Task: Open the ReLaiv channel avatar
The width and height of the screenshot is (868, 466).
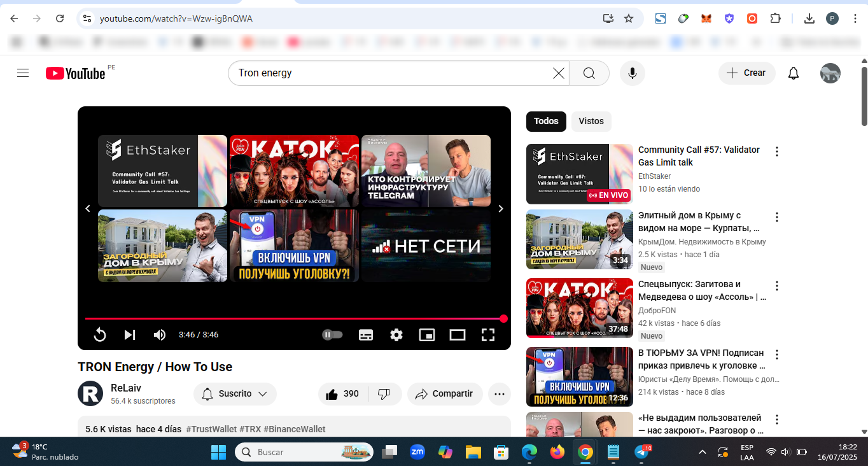Action: (x=90, y=393)
